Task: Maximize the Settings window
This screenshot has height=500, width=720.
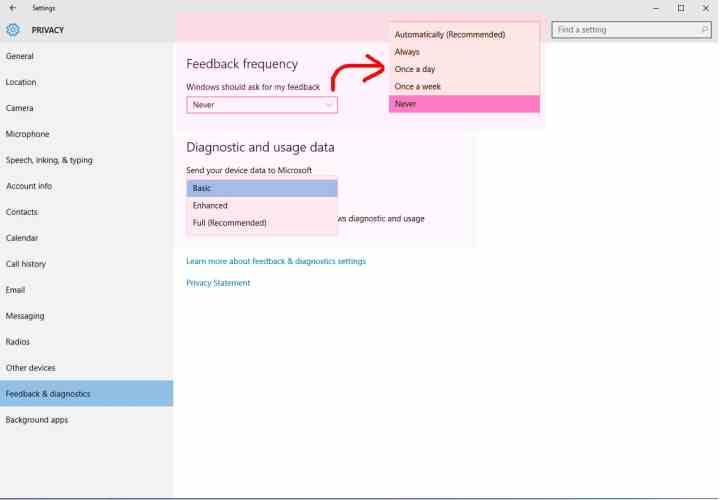Action: [681, 8]
